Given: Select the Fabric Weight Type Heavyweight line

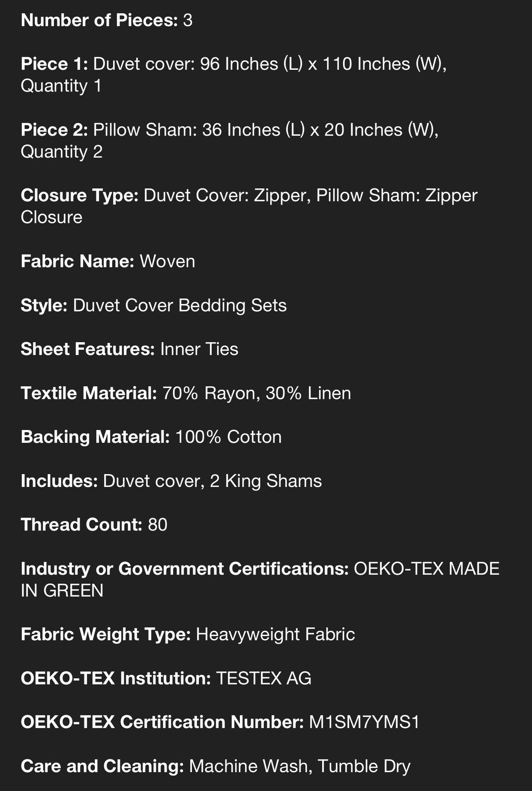Looking at the screenshot, I should pyautogui.click(x=188, y=634).
